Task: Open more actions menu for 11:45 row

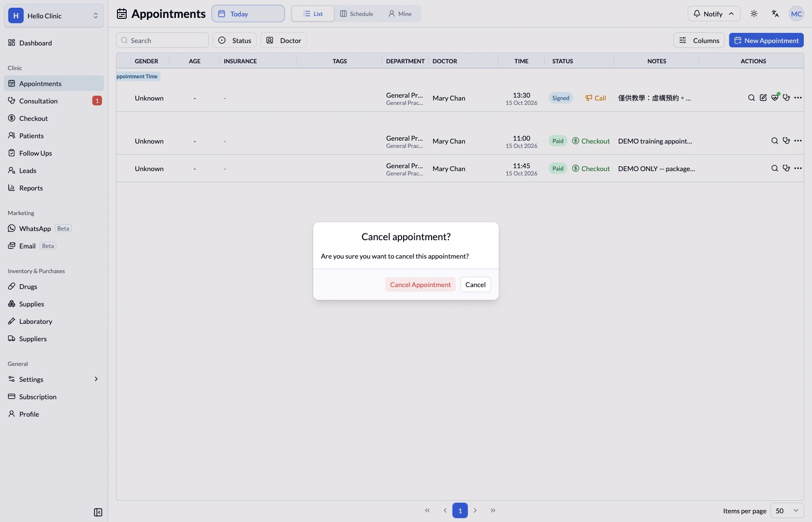Action: tap(798, 168)
